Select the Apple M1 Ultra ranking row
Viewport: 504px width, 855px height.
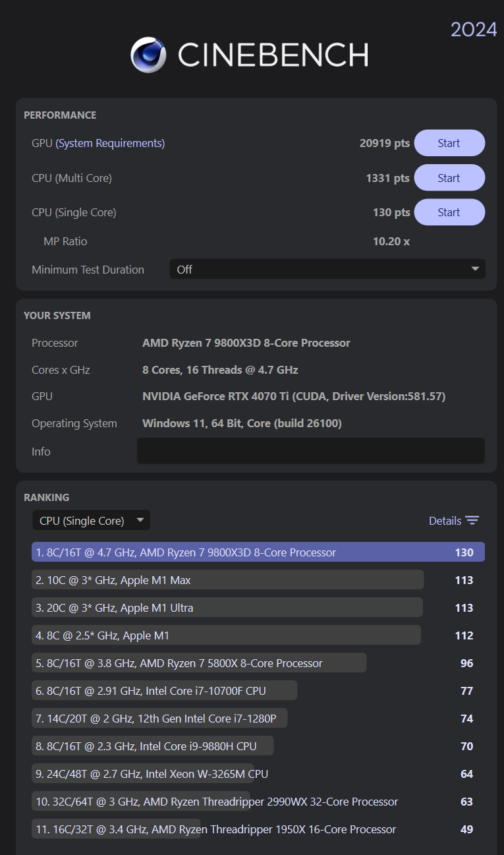coord(227,608)
